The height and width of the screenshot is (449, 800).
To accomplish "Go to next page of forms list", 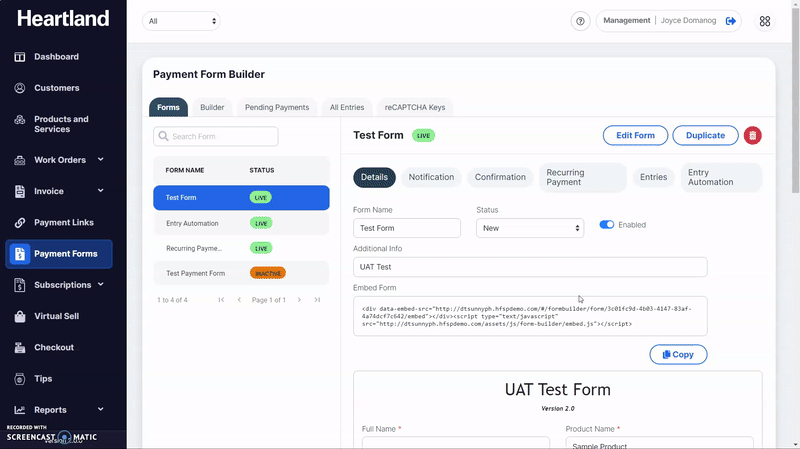I will (299, 300).
